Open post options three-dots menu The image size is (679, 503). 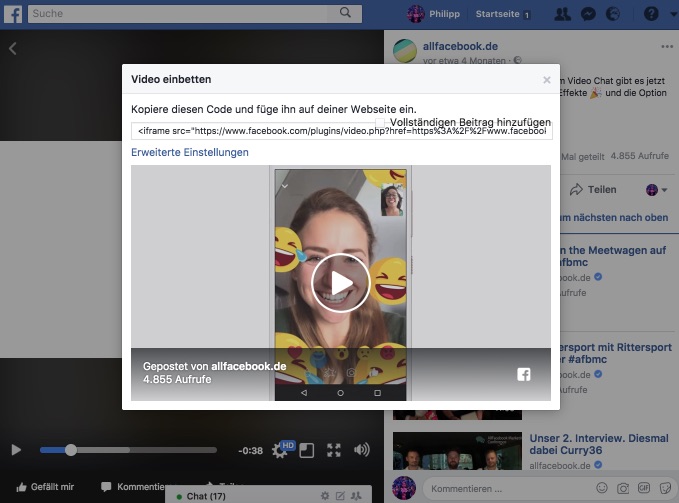coord(667,47)
